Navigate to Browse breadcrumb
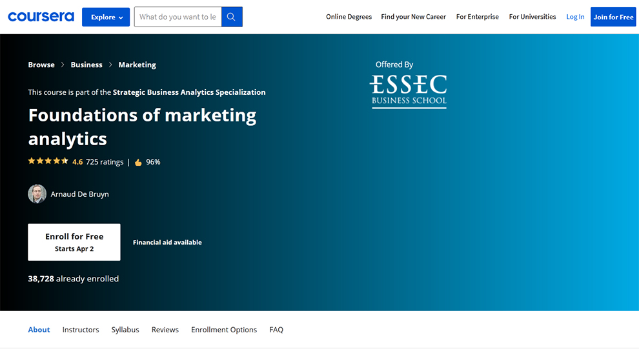Screen dimensions: 639x364 41,65
